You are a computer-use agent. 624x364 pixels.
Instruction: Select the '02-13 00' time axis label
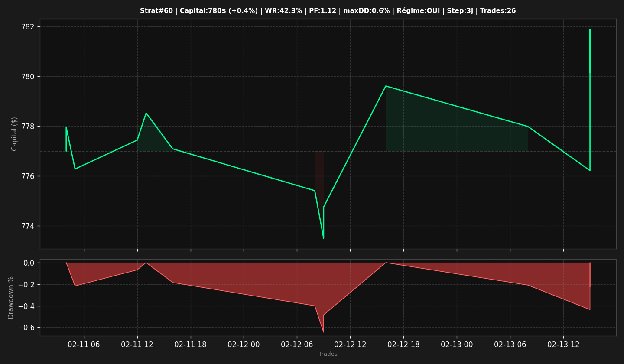click(x=457, y=345)
